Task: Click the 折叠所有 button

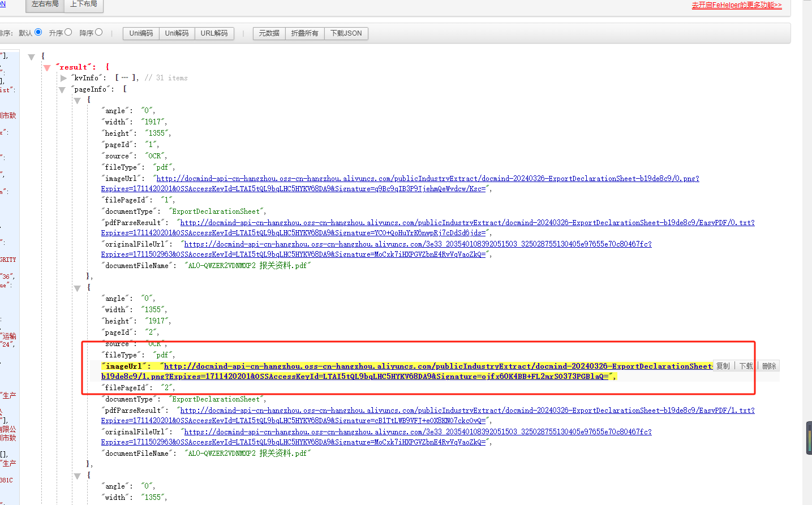Action: [x=304, y=33]
